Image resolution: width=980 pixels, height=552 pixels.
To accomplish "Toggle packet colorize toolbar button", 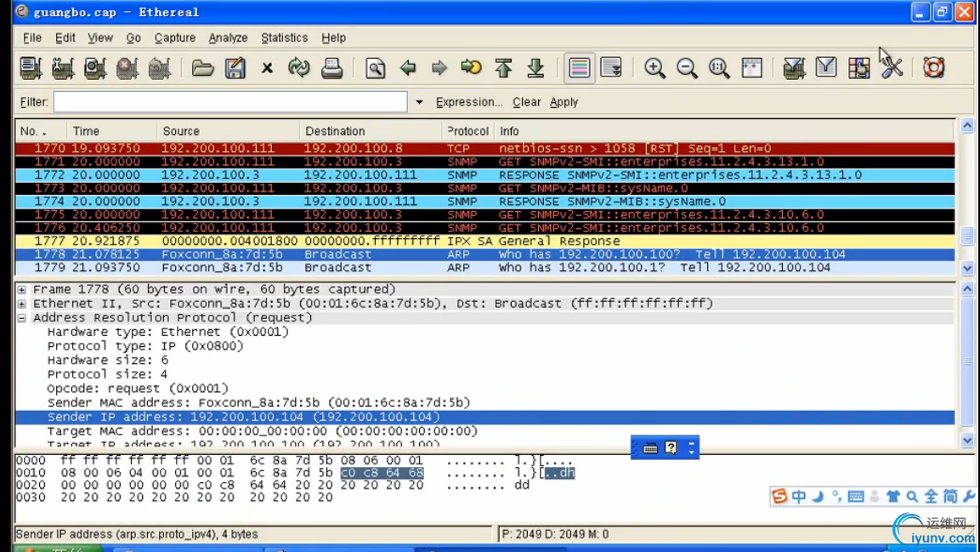I will [x=580, y=68].
